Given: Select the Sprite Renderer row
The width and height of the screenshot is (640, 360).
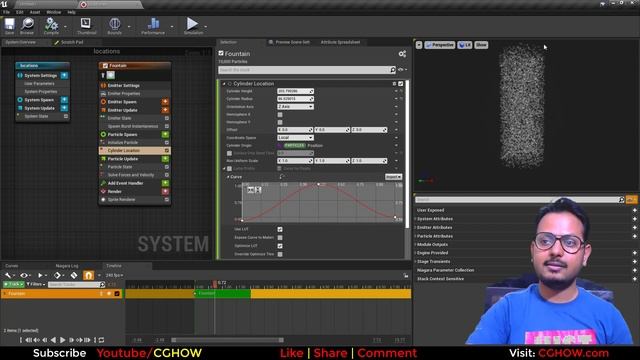Looking at the screenshot, I should [135, 200].
